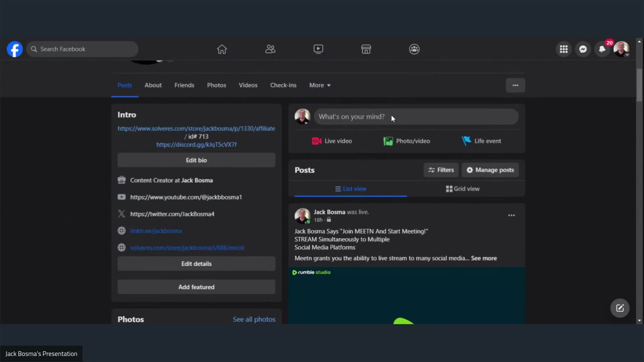Click the twitter.com/JackBosma4 text

(x=172, y=214)
